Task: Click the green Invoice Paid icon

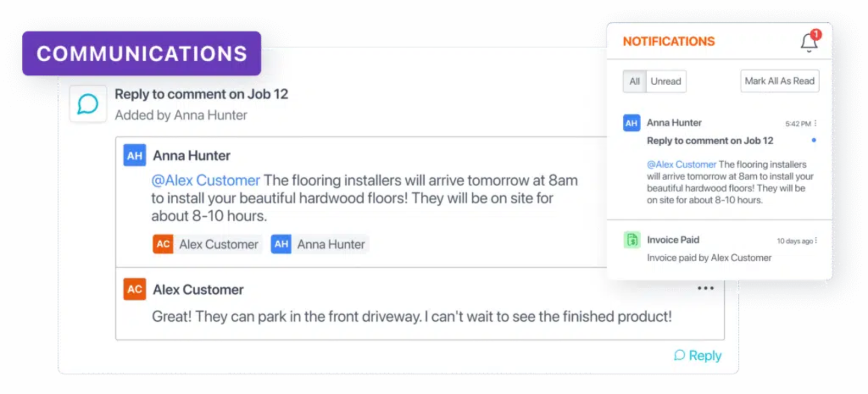Action: point(632,240)
